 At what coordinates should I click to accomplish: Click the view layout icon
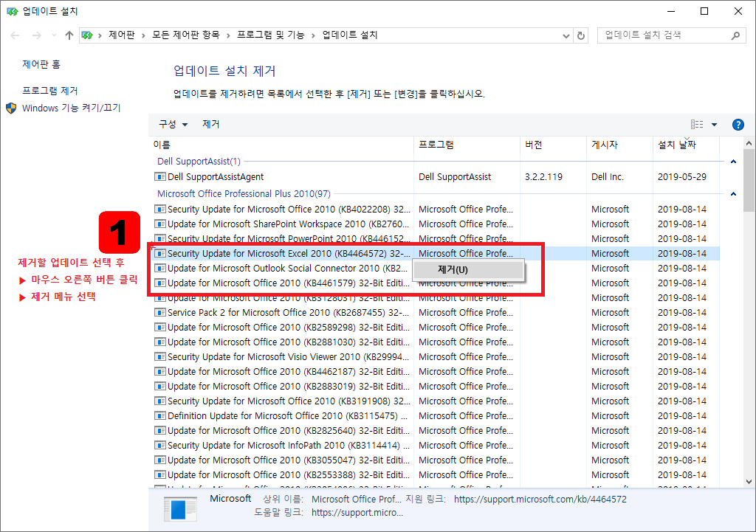pos(697,124)
